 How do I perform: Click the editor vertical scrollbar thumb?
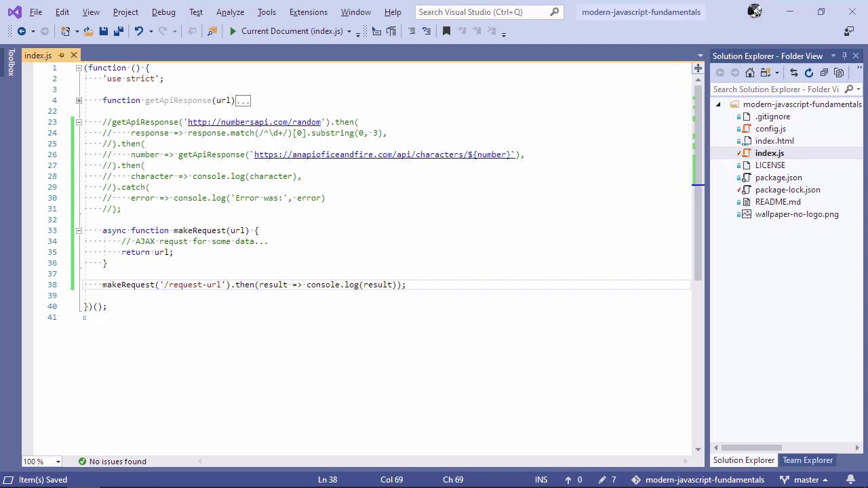(698, 183)
